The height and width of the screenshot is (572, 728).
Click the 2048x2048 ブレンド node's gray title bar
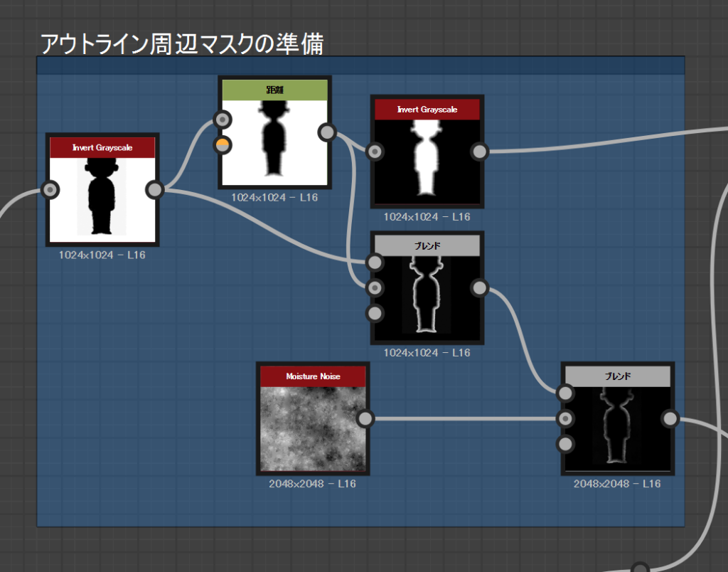tap(617, 376)
